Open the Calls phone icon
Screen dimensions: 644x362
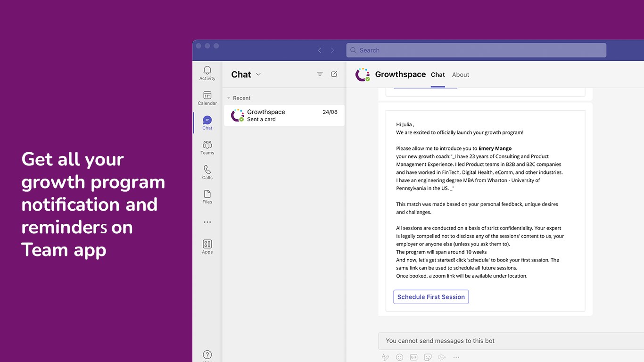[207, 172]
